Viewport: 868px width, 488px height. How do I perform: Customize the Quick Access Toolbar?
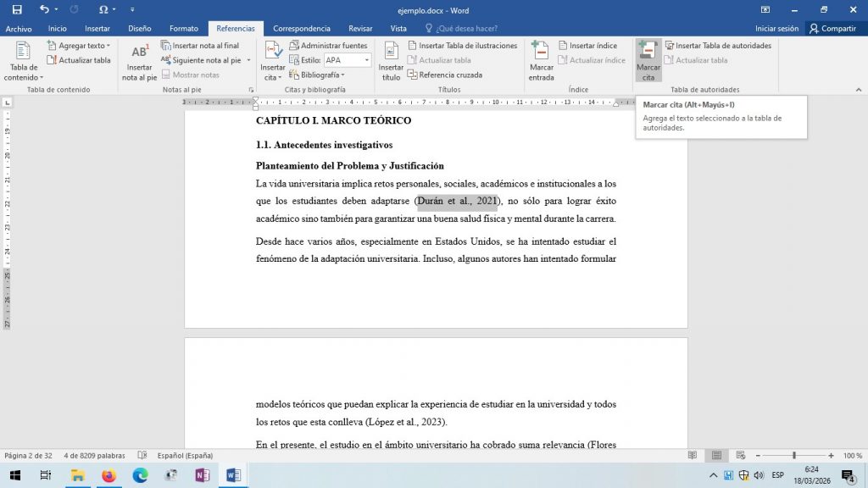(x=132, y=9)
